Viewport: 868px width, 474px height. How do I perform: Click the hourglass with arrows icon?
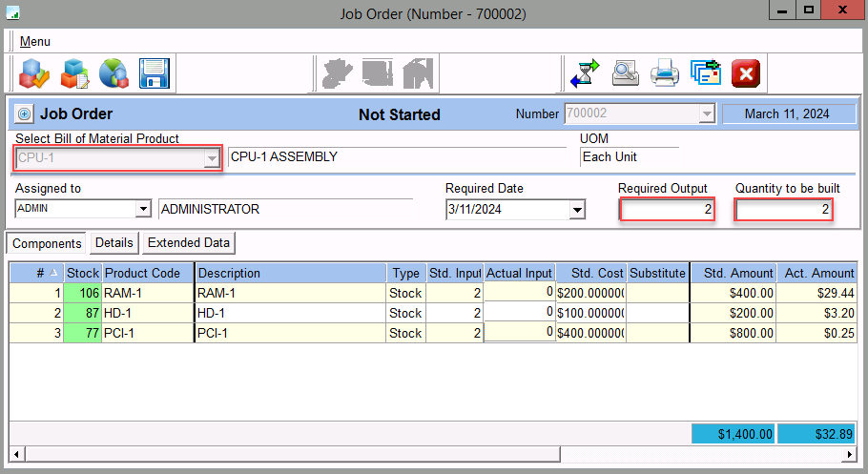(585, 73)
